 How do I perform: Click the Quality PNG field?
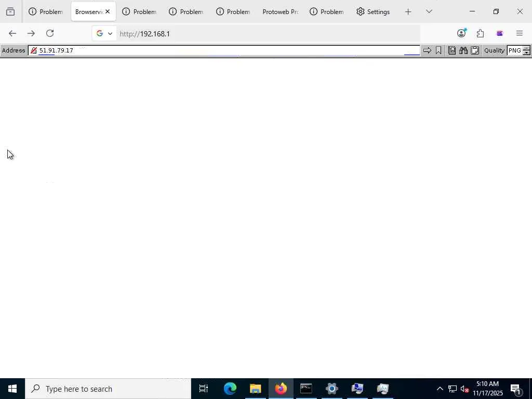tap(515, 50)
